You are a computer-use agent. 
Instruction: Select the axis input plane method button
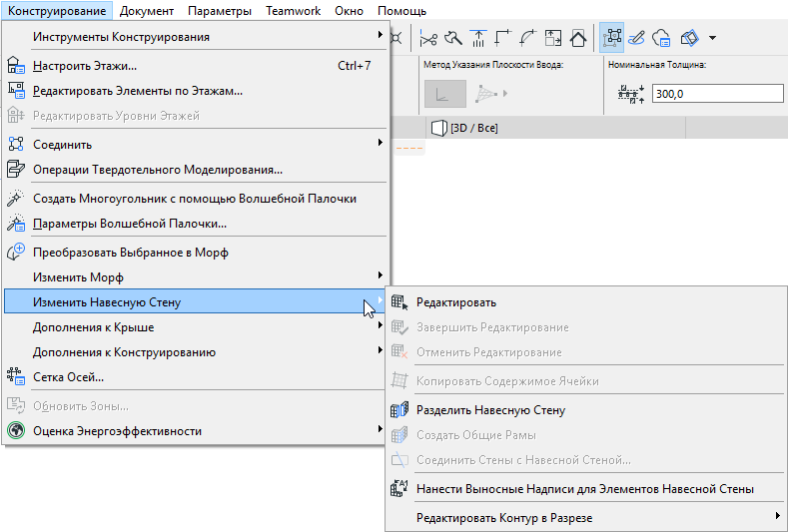445,94
